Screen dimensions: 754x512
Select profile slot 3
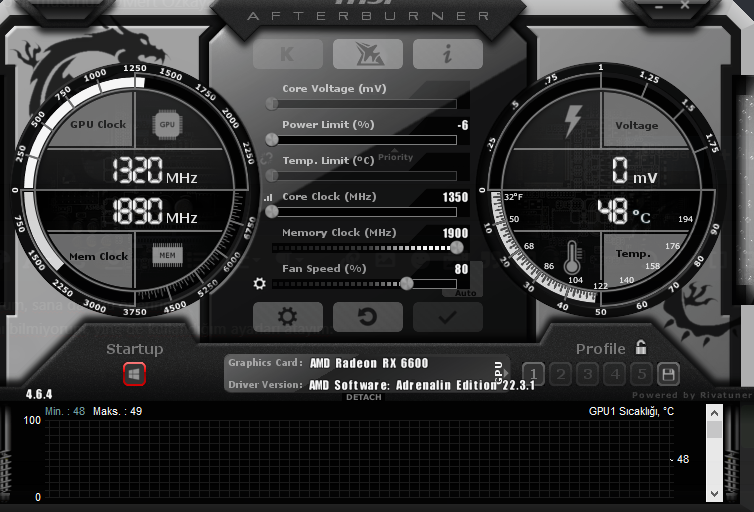(x=588, y=374)
